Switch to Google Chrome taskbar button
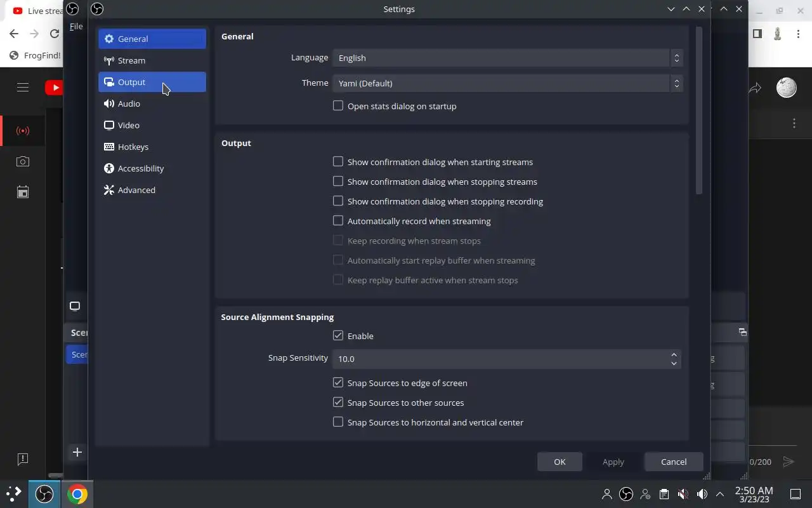This screenshot has height=508, width=812. [x=77, y=493]
